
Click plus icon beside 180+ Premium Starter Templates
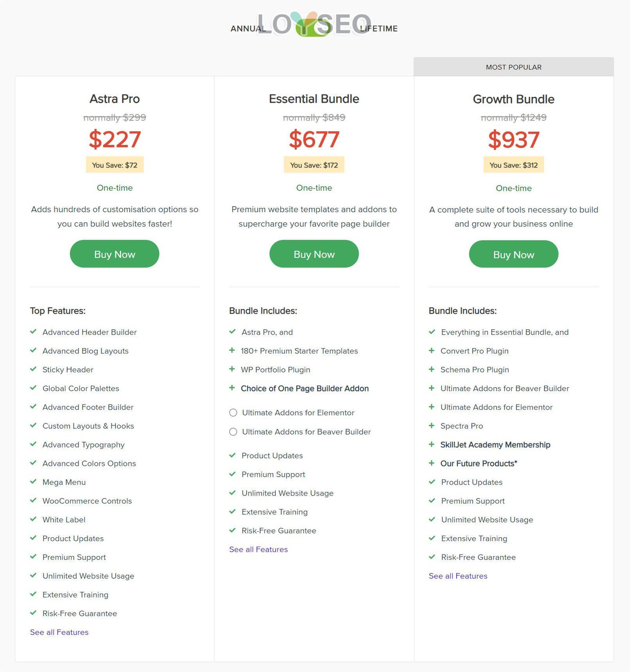pos(232,350)
